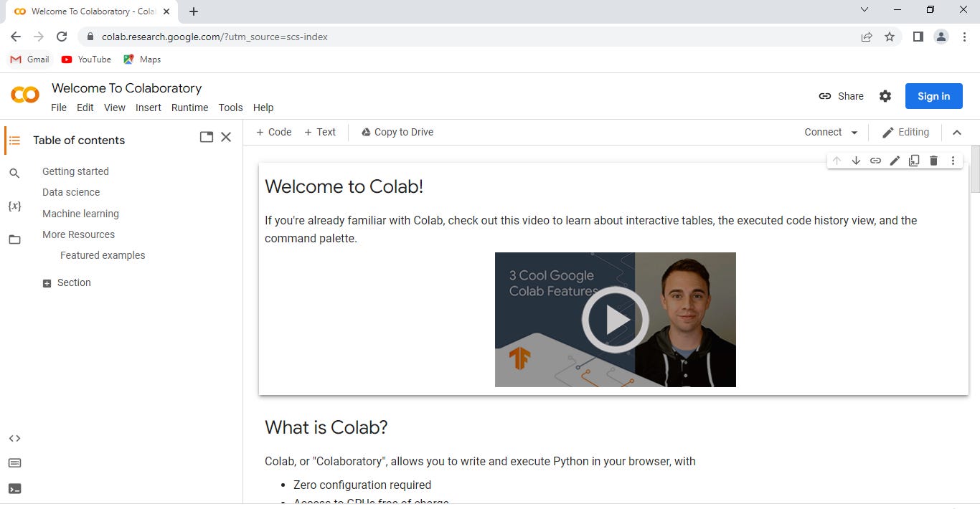Play the 3 Cool Google Colab Features video

point(615,320)
